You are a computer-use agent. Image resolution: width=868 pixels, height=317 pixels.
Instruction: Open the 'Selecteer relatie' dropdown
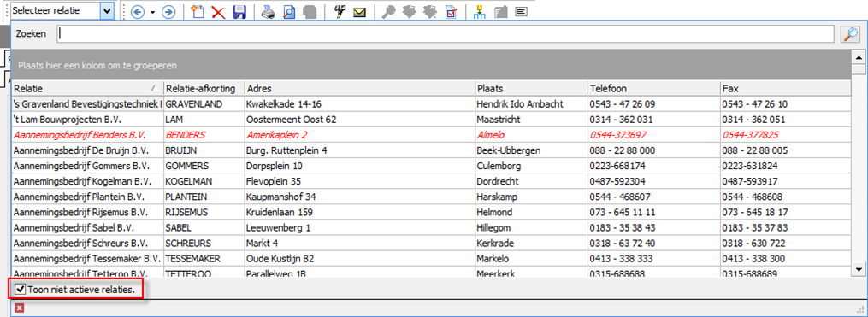tap(108, 10)
